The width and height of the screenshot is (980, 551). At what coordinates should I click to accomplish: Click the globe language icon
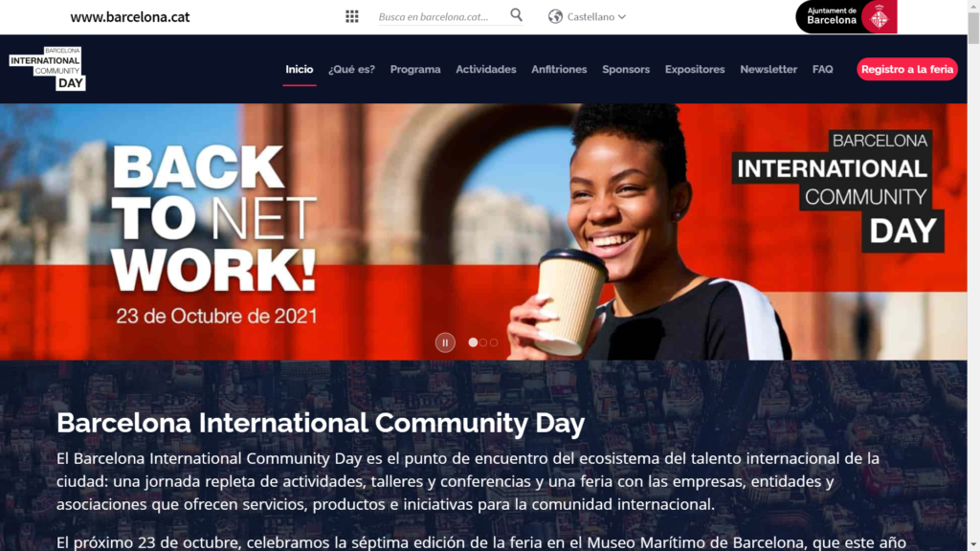(x=555, y=17)
